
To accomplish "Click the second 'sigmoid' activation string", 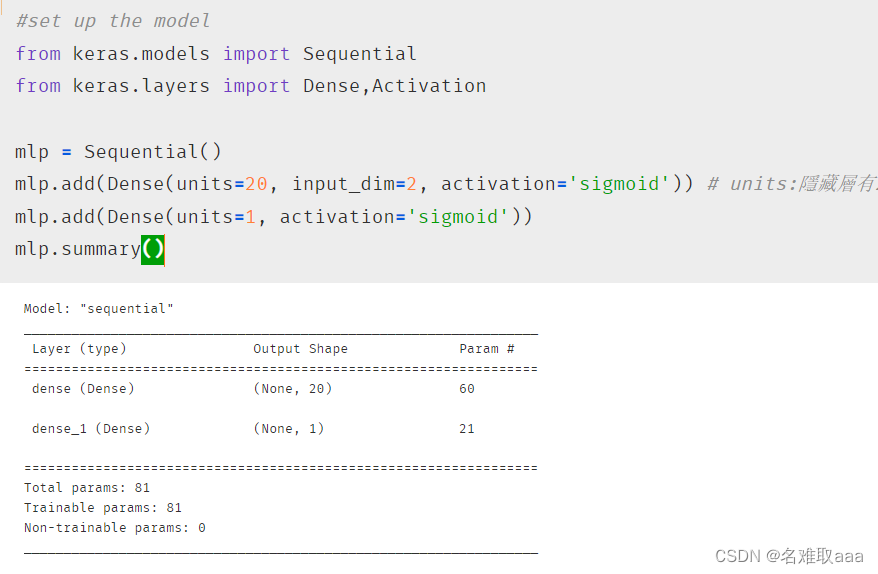I will pos(458,217).
